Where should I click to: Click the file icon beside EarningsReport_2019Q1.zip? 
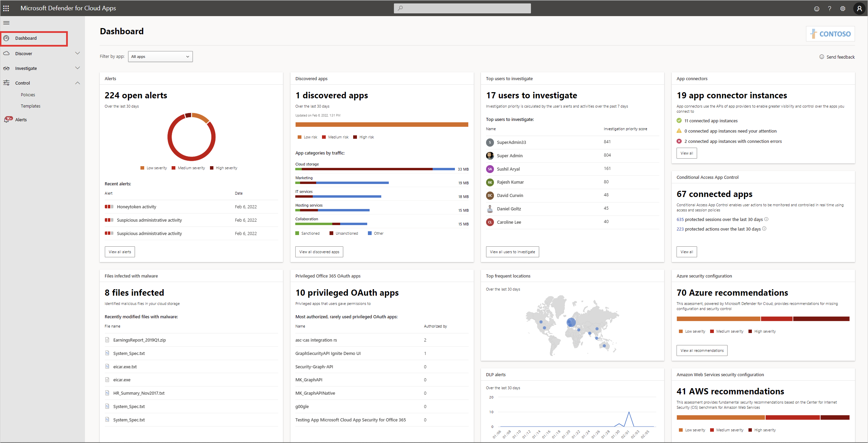pyautogui.click(x=107, y=340)
